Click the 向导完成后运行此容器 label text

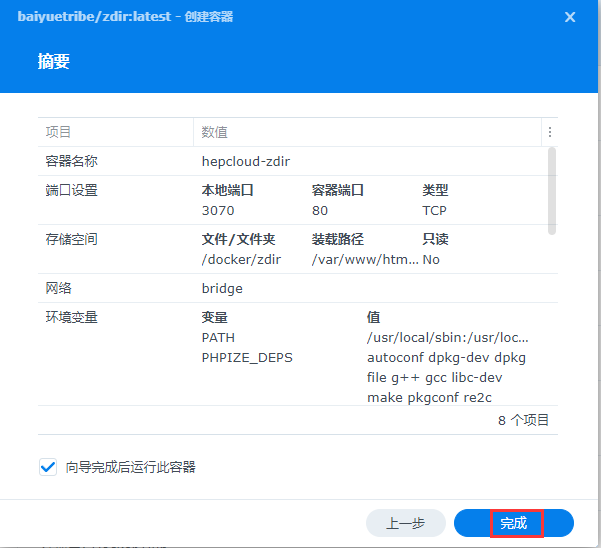pos(130,467)
